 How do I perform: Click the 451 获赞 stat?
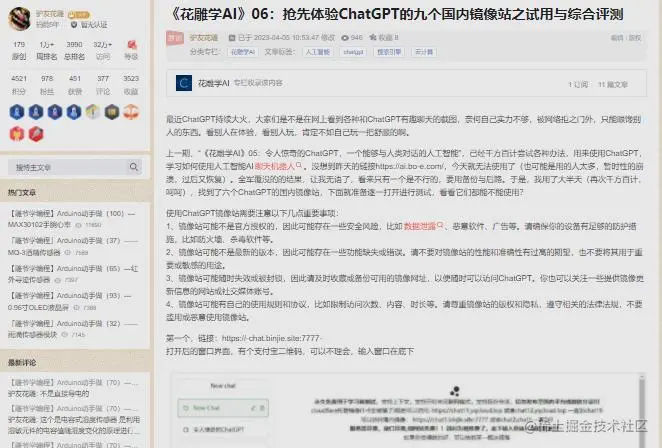tap(75, 84)
